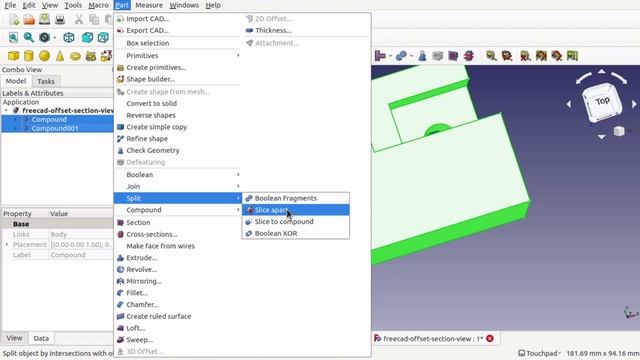
Task: Select Check Geometry menu entry
Action: tap(178, 151)
